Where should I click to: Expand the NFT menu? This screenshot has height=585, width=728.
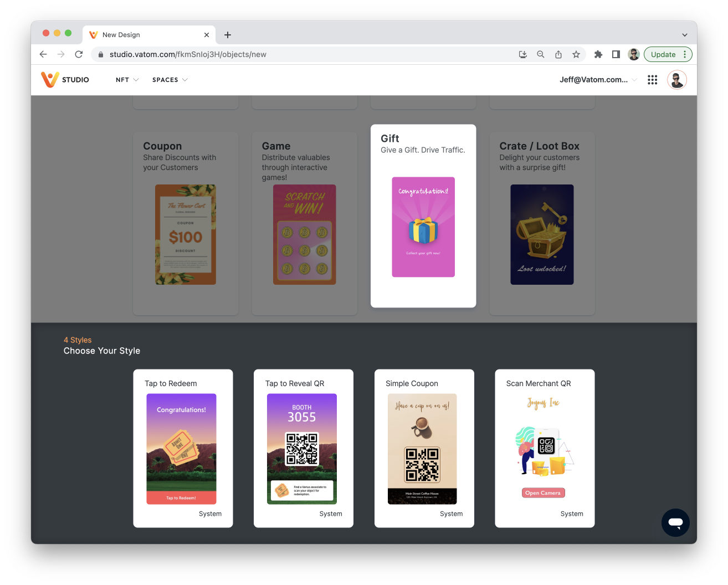127,80
